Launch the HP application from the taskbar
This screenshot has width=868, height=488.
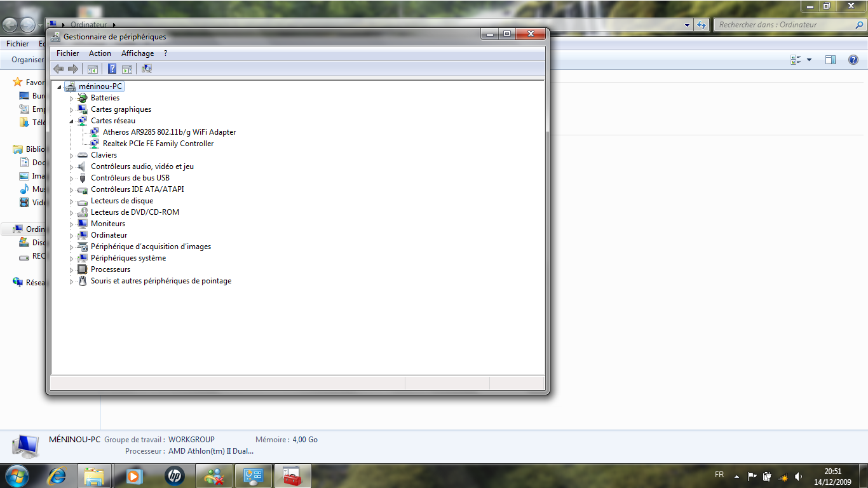tap(174, 475)
